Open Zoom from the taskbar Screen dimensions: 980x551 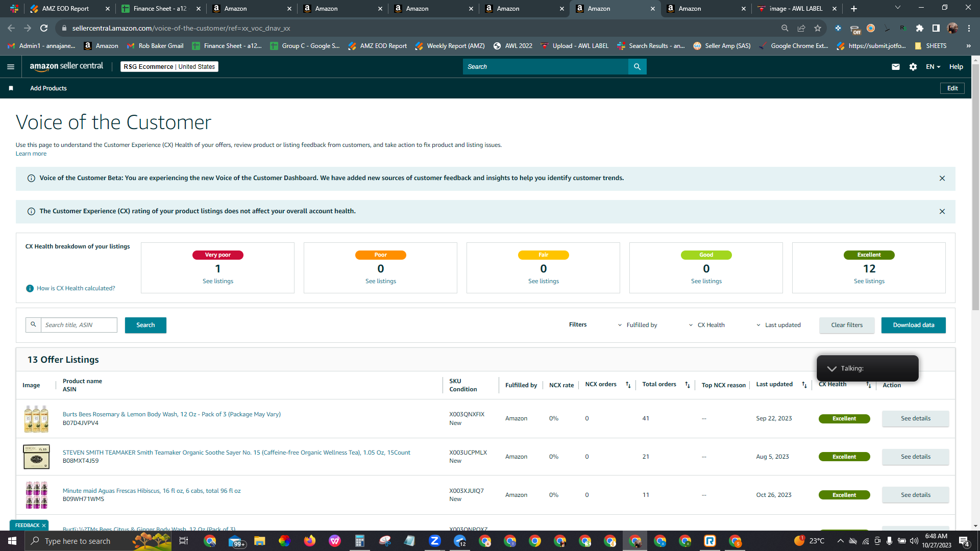click(x=435, y=541)
